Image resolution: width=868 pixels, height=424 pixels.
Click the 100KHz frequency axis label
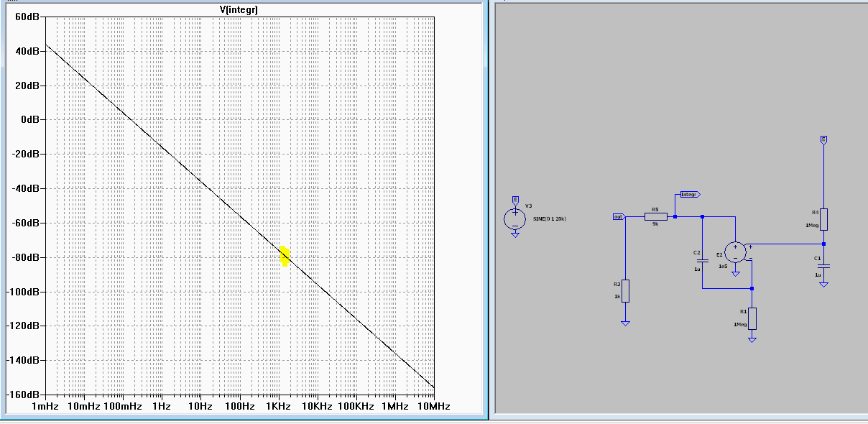click(x=356, y=406)
